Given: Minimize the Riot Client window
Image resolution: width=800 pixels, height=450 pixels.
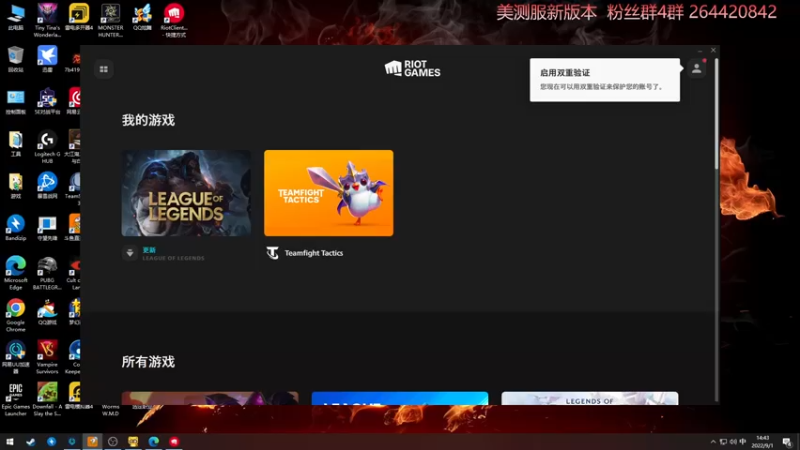Looking at the screenshot, I should coord(700,51).
